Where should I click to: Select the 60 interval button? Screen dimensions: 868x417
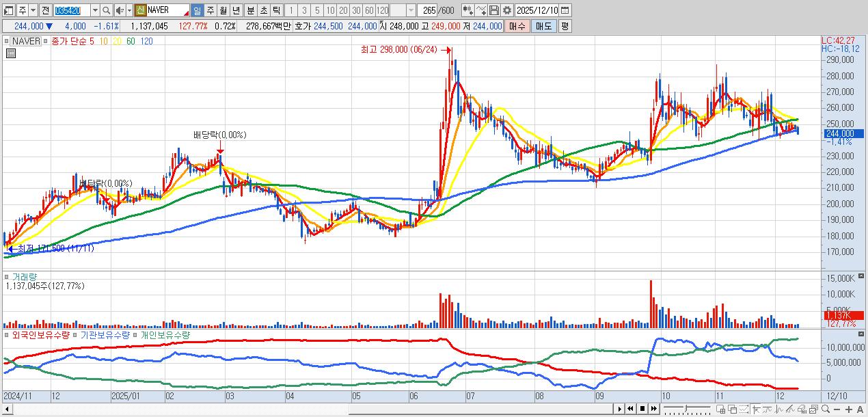pos(369,10)
